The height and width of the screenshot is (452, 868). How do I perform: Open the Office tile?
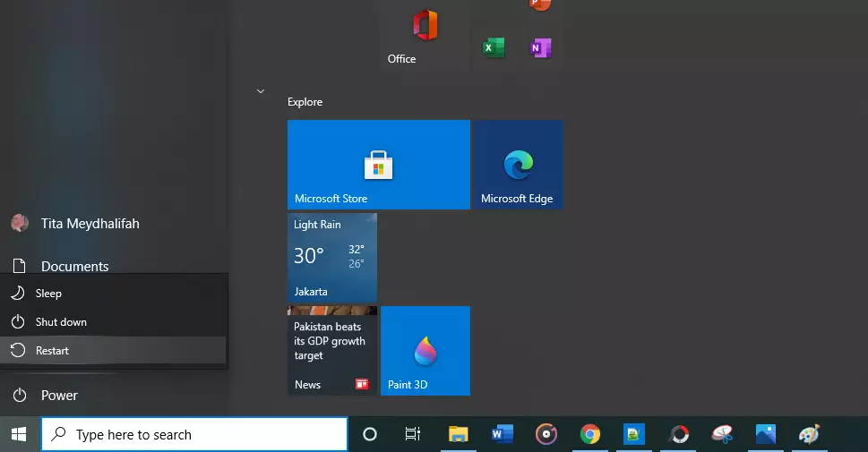pos(425,34)
